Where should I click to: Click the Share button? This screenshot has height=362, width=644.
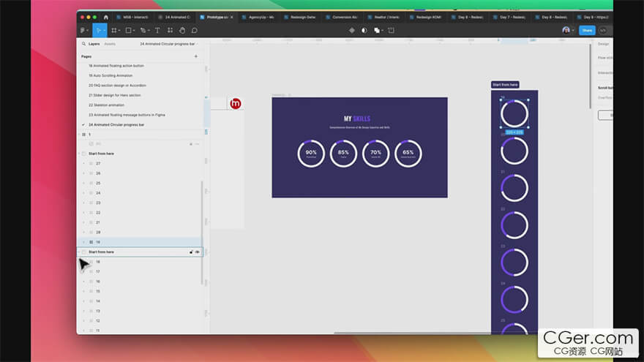click(587, 31)
